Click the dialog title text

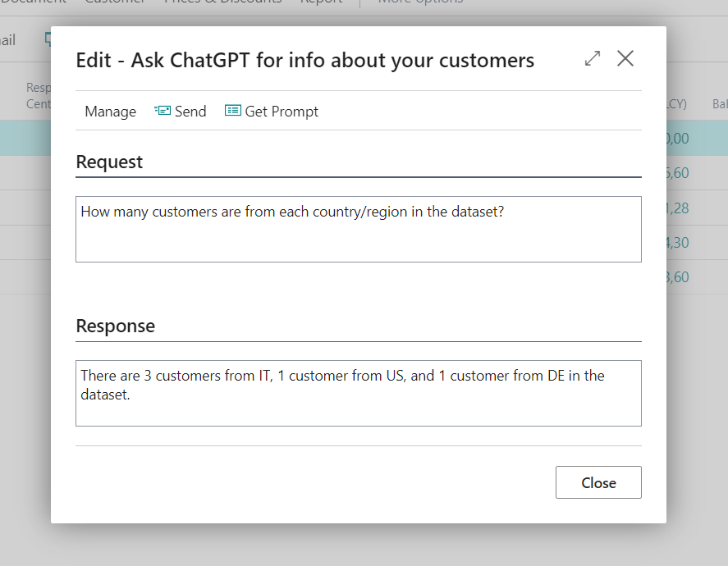click(x=305, y=61)
